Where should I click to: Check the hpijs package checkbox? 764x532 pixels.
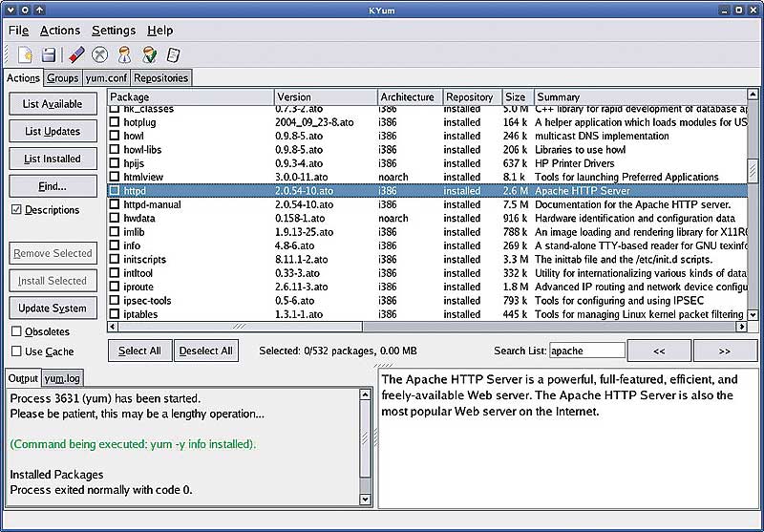(114, 163)
